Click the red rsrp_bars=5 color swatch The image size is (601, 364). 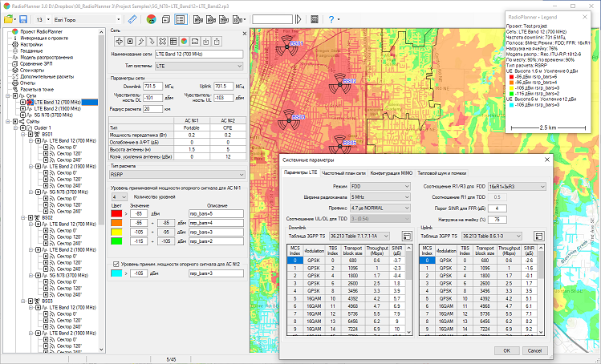click(116, 214)
